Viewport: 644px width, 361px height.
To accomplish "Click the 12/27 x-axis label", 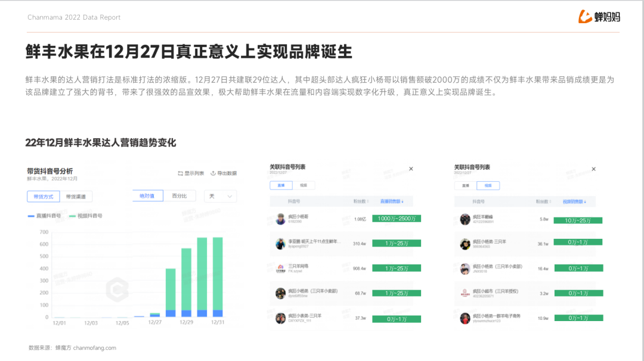I will 155,322.
